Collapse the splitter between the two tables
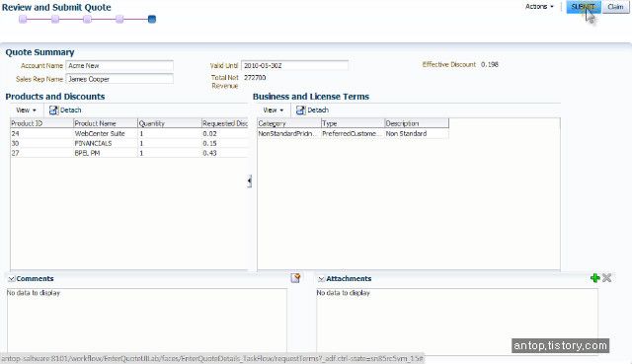The image size is (632, 364). [250, 182]
